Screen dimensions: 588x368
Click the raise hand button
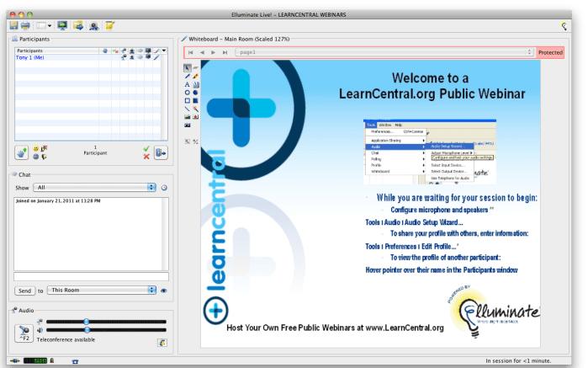tap(21, 152)
